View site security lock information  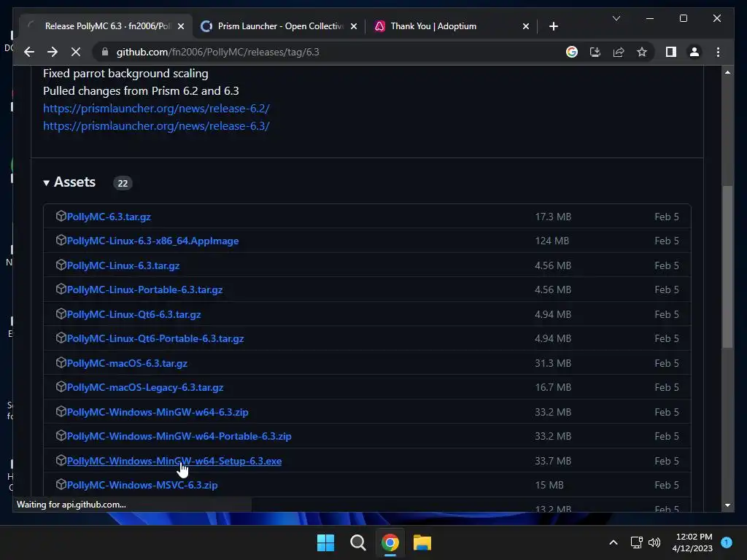(105, 52)
